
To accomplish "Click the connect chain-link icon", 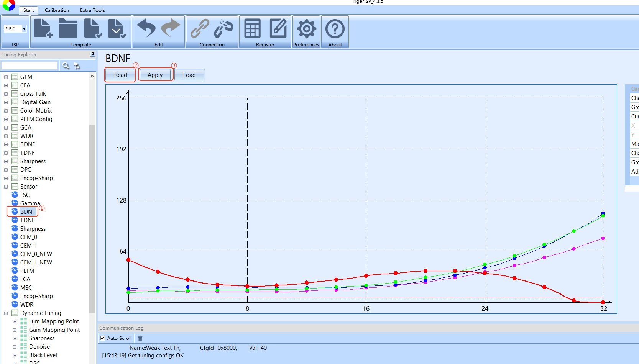I will pos(200,29).
